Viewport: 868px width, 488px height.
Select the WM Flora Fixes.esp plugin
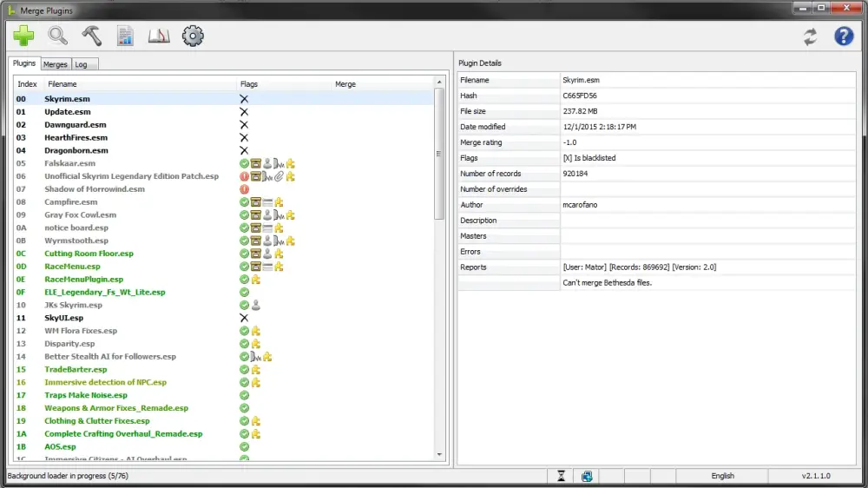coord(81,331)
